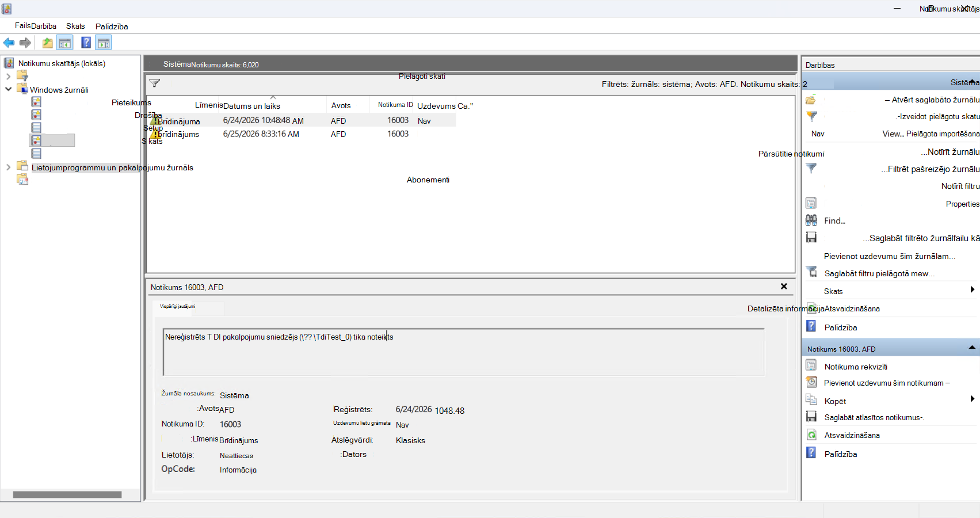This screenshot has height=518, width=980.
Task: Click floppy icon for Saglabāt atlasītos notikumus
Action: pos(811,416)
